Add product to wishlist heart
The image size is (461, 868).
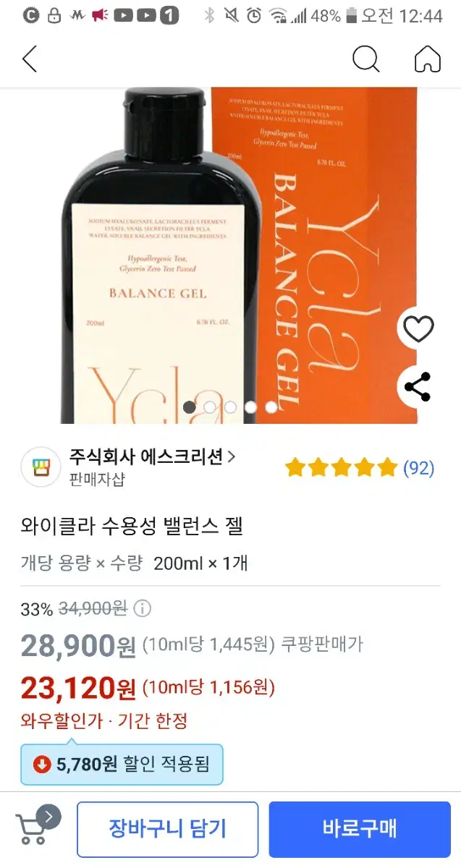click(418, 330)
